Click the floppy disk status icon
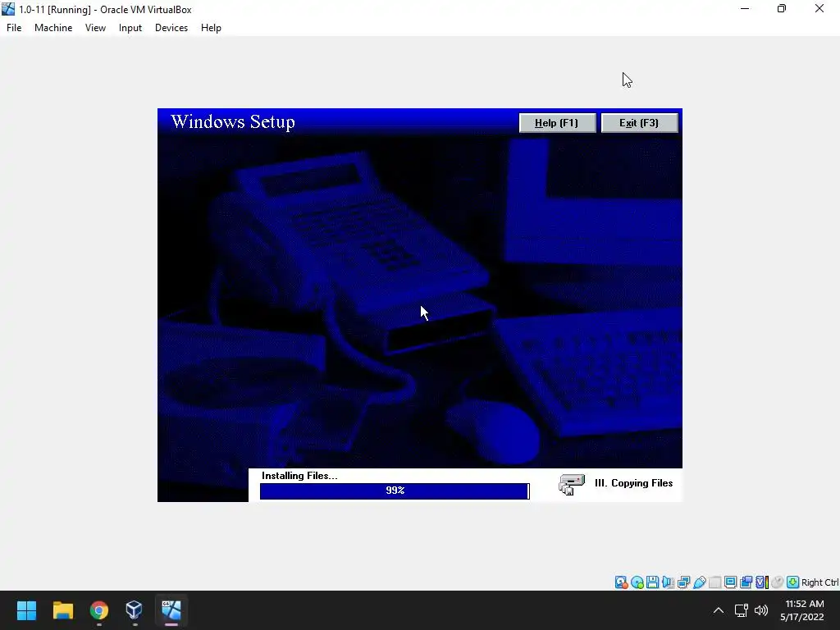Screen dimensions: 840x630 pos(652,582)
